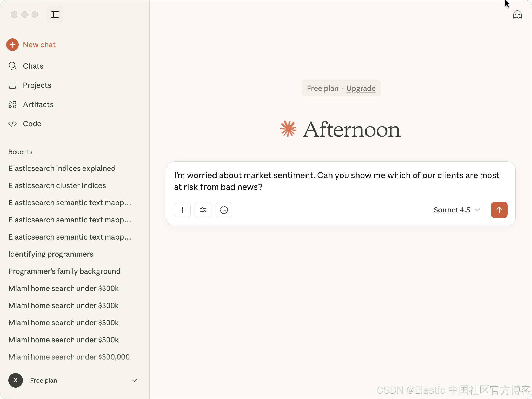Open 'Programmer's family background' chat
This screenshot has width=532, height=399.
[x=64, y=271]
